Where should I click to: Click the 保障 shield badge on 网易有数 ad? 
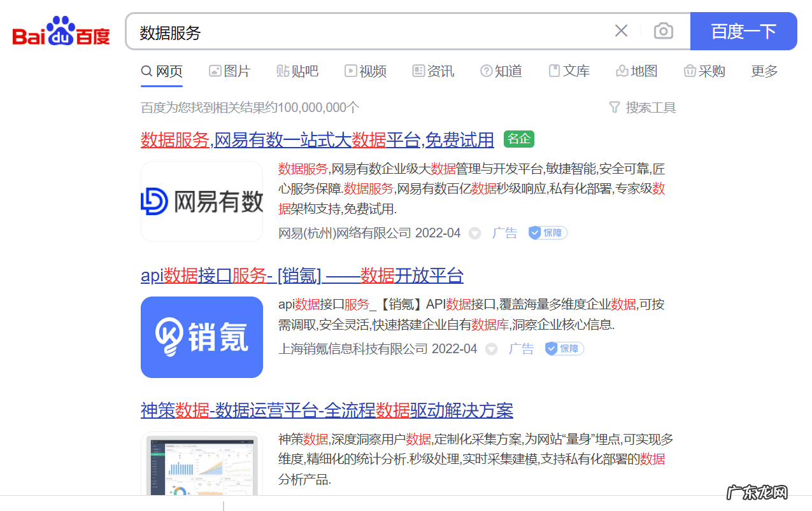[546, 233]
